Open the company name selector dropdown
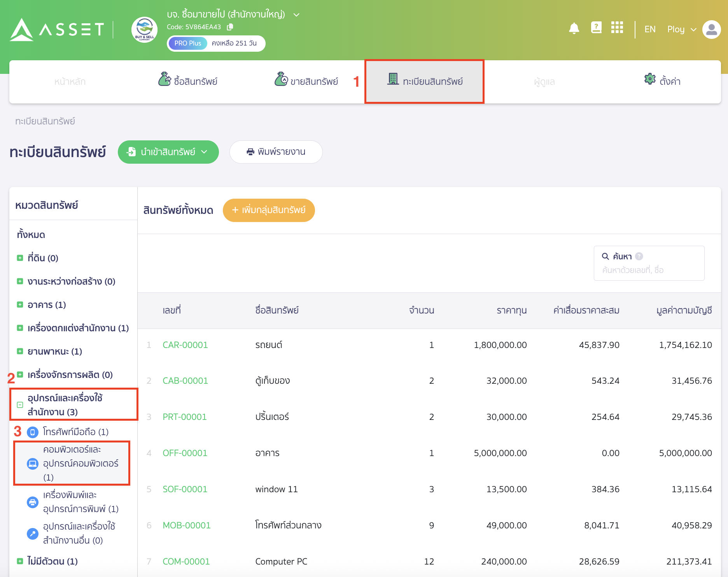Image resolution: width=728 pixels, height=577 pixels. (x=296, y=15)
